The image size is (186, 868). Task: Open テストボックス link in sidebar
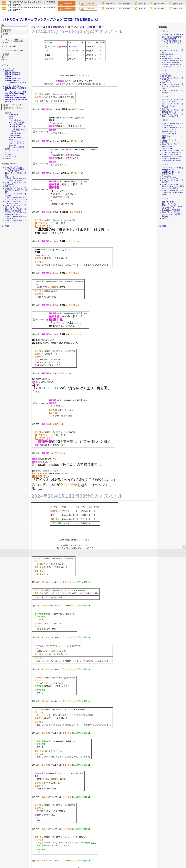(x=10, y=156)
